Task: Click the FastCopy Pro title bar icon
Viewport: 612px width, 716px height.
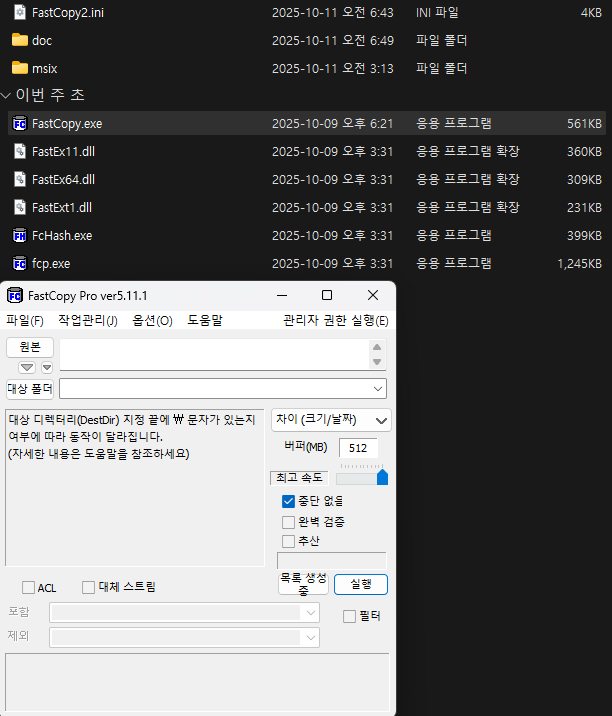Action: (15, 295)
